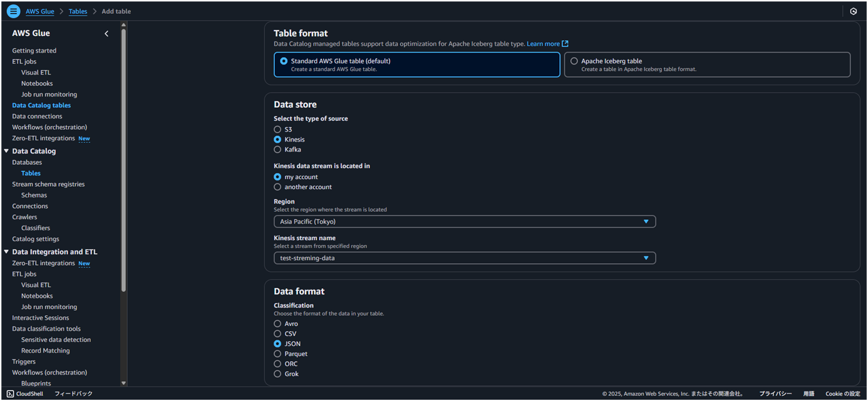The width and height of the screenshot is (868, 401).
Task: Click the 用語 footer link
Action: coord(809,393)
